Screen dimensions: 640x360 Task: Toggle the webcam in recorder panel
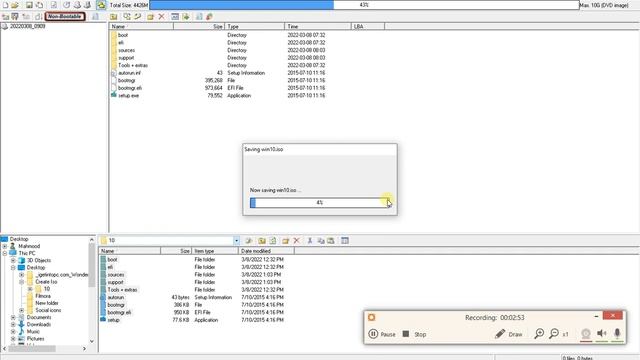tap(586, 333)
